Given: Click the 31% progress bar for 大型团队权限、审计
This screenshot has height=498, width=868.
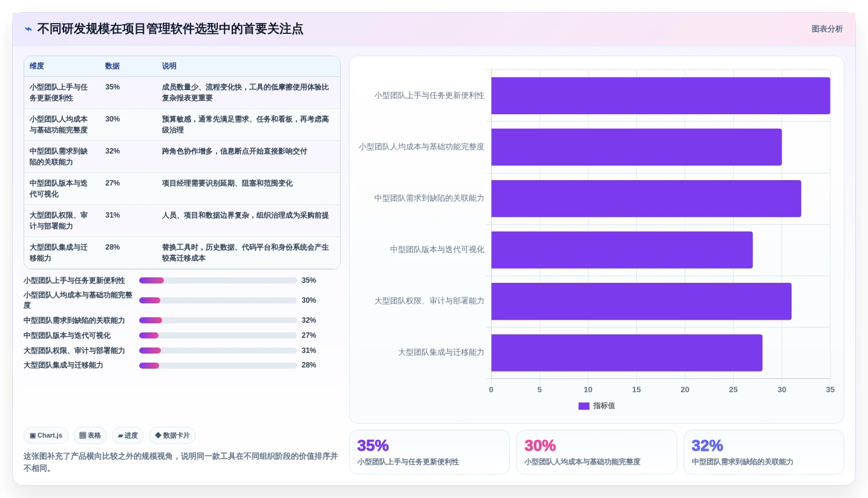Looking at the screenshot, I should 218,351.
